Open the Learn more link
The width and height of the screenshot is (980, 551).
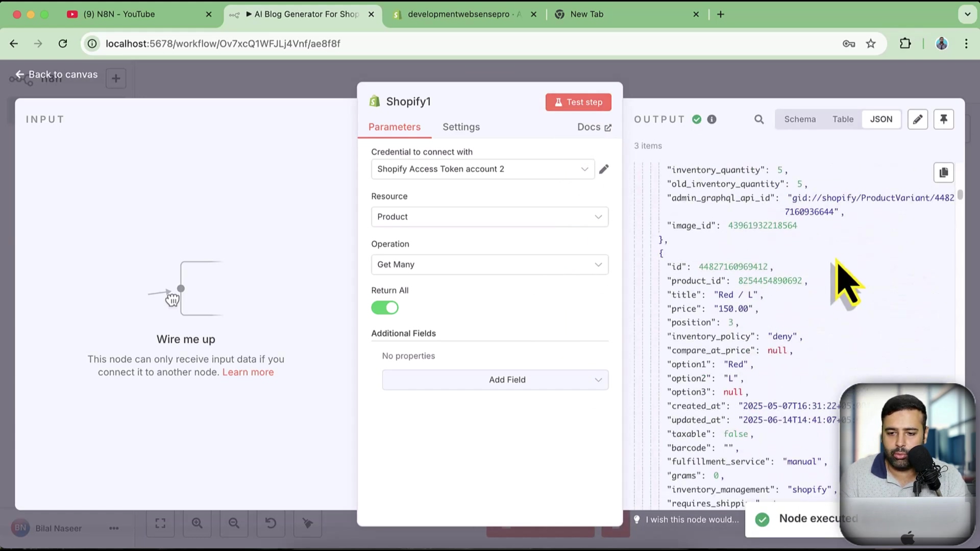point(248,372)
